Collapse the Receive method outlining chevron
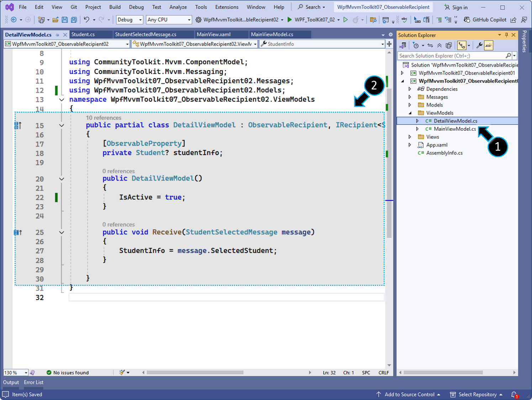Viewport: 532px width, 400px height. point(62,233)
